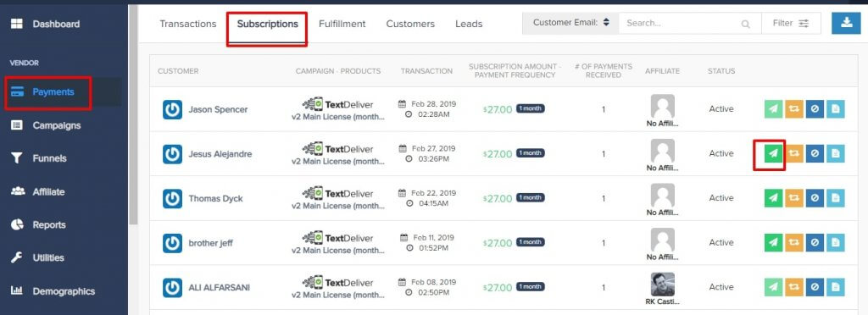The image size is (868, 315).
Task: Click the Customer column header
Action: click(x=178, y=71)
